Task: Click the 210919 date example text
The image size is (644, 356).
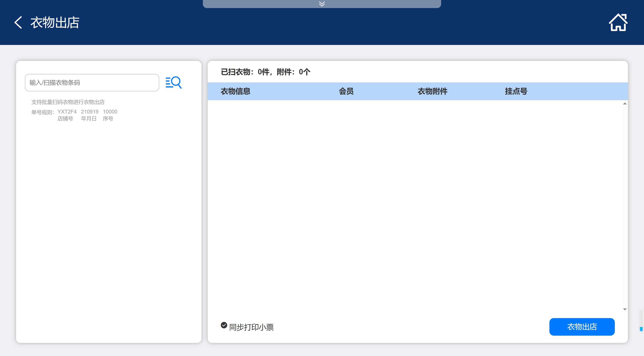Action: coord(90,112)
